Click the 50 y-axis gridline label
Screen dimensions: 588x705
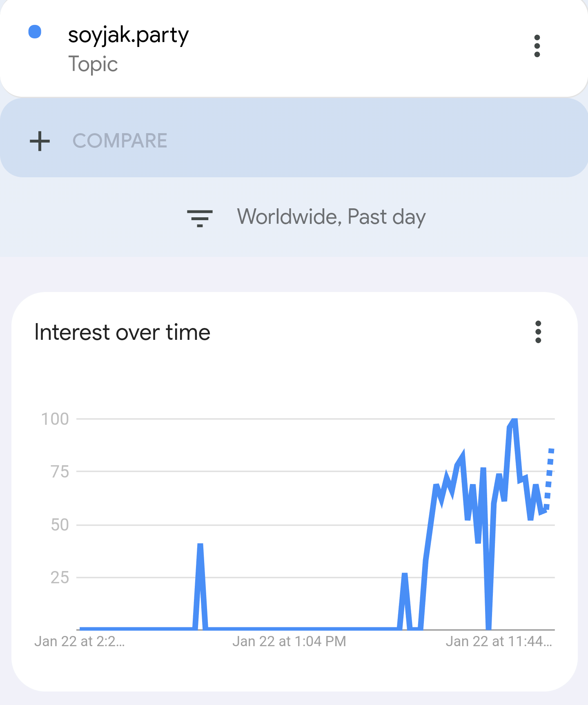tap(60, 525)
